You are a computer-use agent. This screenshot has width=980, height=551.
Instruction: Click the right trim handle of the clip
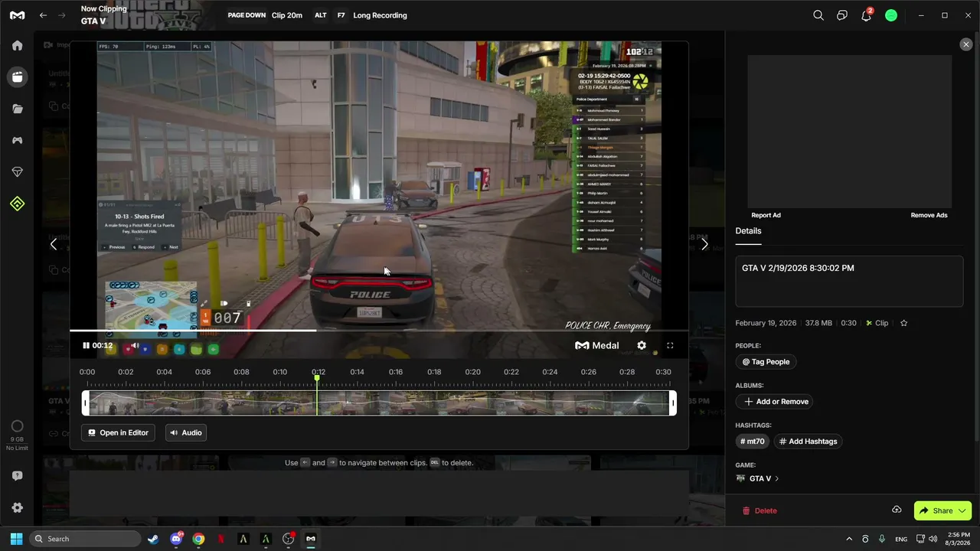[673, 403]
